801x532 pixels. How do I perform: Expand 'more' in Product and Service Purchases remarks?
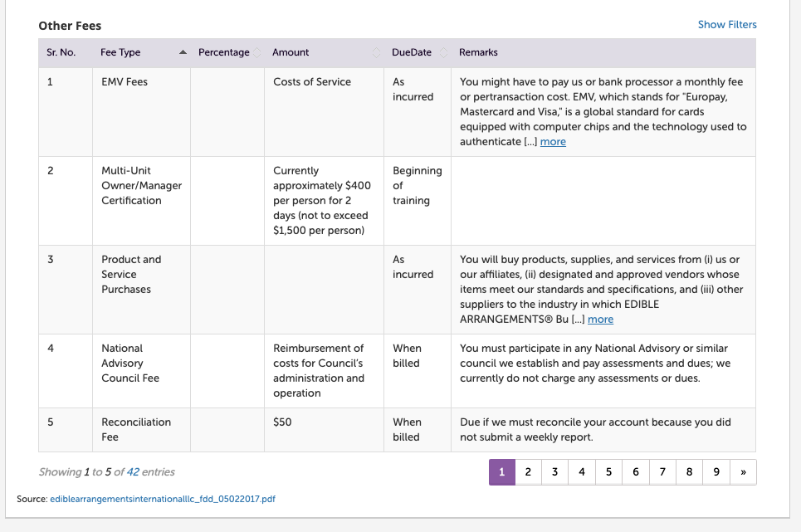click(600, 319)
